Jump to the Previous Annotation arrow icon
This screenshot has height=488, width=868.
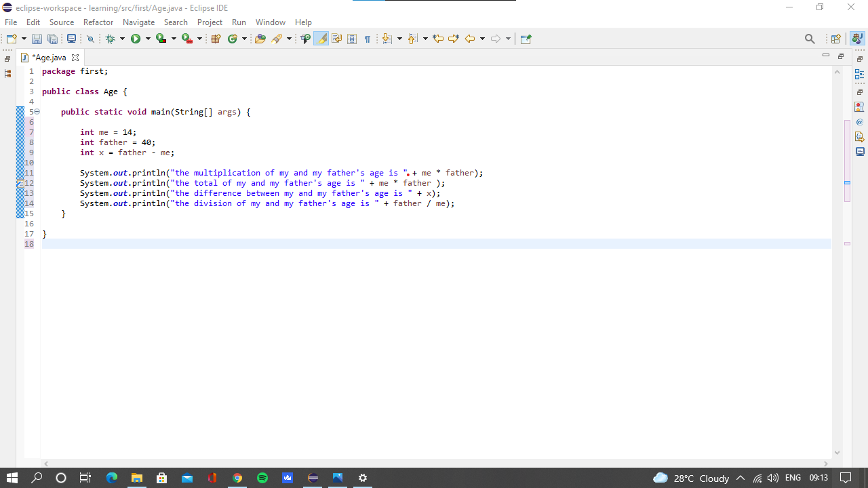coord(412,39)
